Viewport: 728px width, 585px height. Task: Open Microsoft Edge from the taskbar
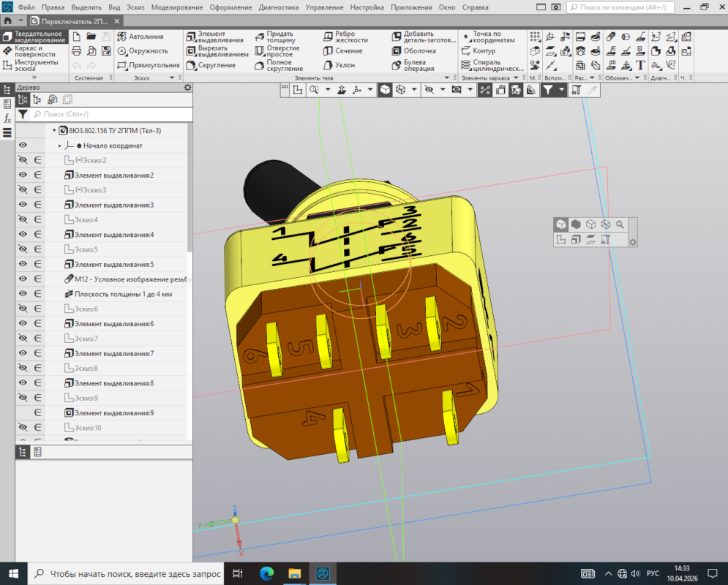click(266, 573)
